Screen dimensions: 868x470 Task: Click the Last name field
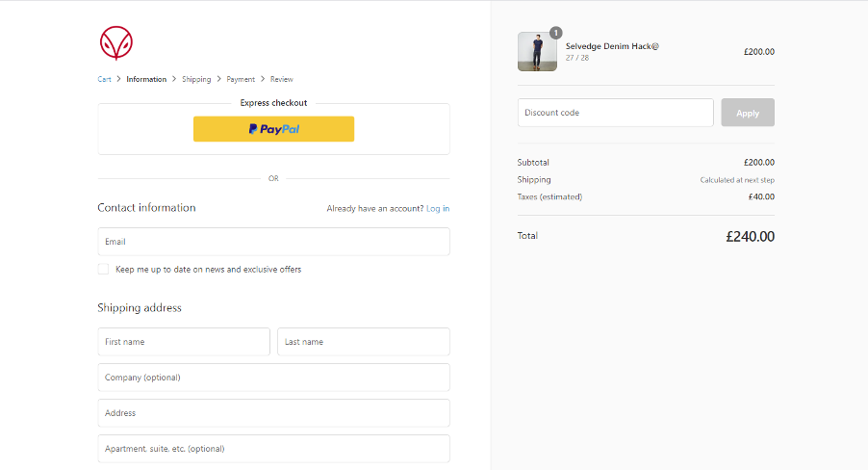[x=363, y=342]
